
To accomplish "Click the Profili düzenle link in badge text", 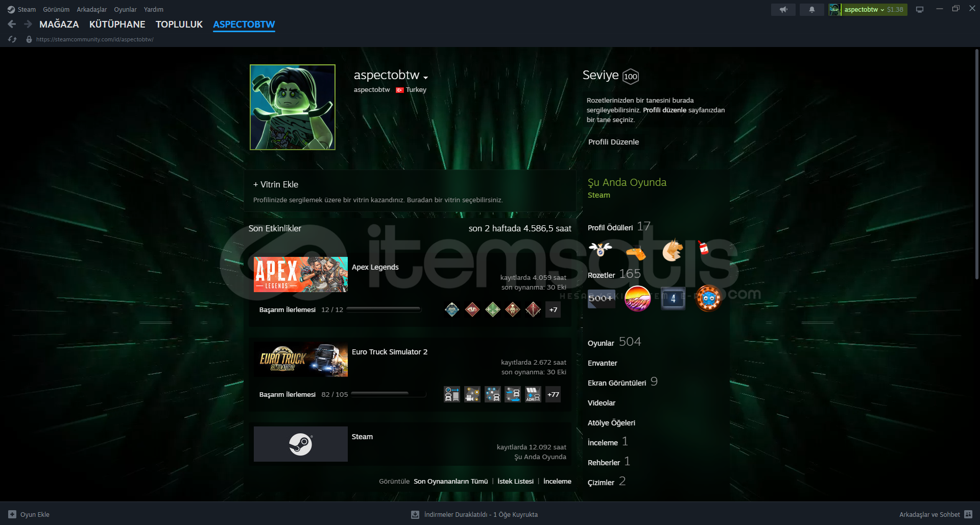I will pyautogui.click(x=664, y=110).
